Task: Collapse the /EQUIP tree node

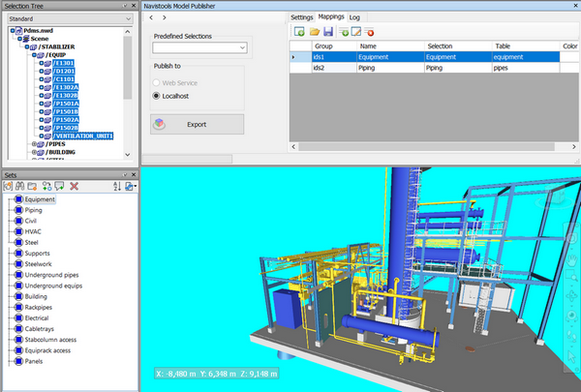Action: (35, 56)
